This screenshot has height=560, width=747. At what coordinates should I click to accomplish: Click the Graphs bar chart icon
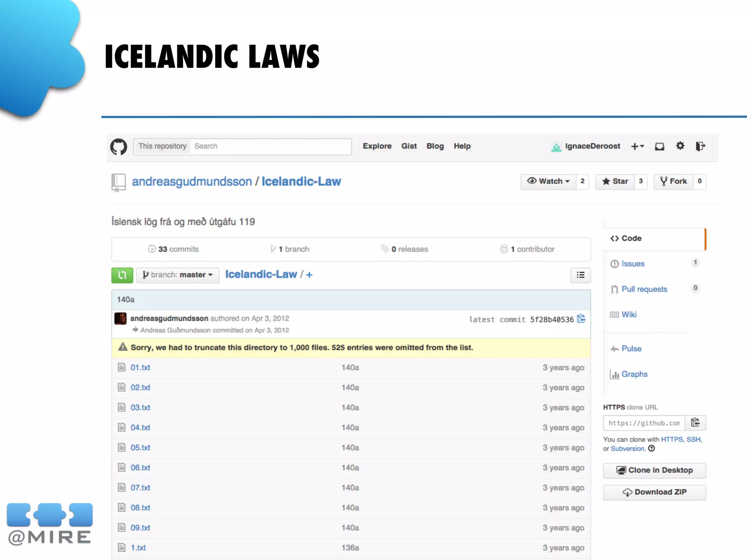point(615,374)
